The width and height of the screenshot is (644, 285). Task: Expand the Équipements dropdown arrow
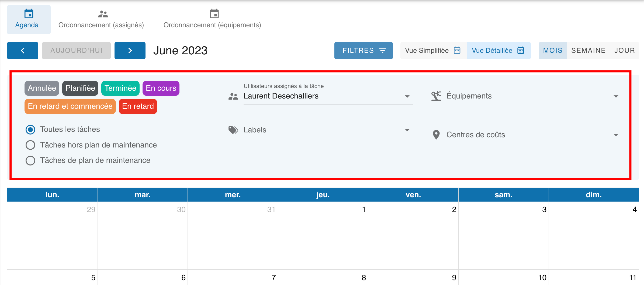pyautogui.click(x=616, y=96)
